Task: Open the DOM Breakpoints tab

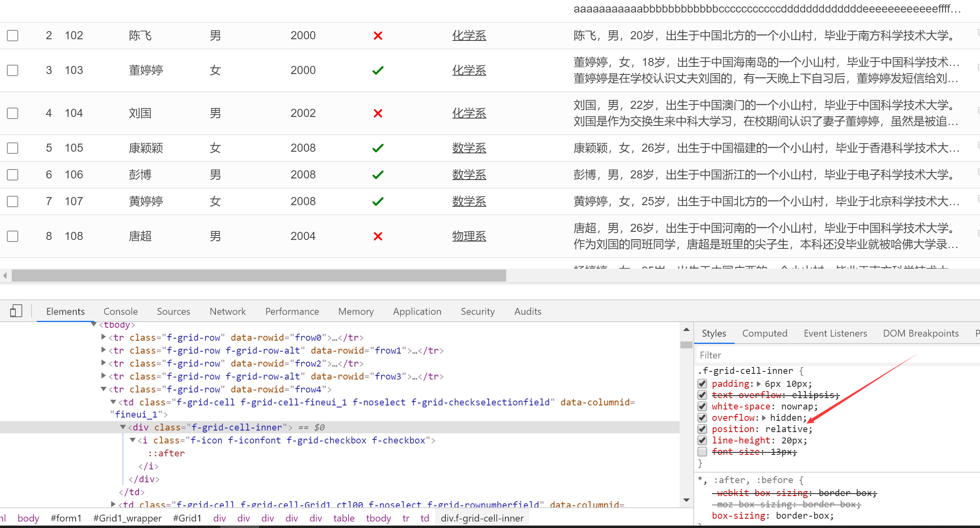Action: (x=921, y=333)
